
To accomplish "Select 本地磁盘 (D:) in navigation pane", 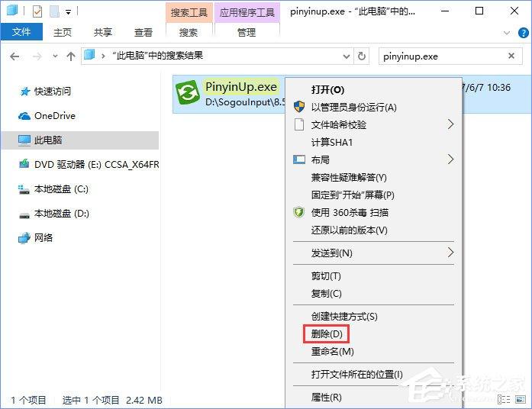I will point(54,214).
